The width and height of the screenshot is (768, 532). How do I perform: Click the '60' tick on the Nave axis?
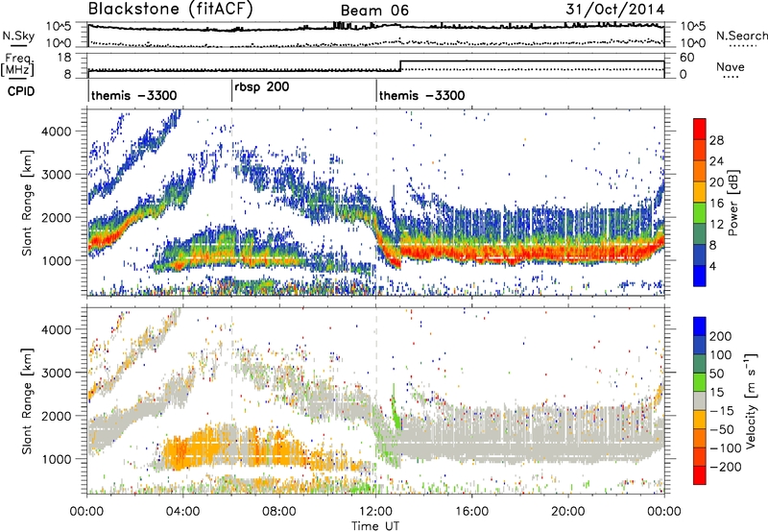tap(687, 58)
